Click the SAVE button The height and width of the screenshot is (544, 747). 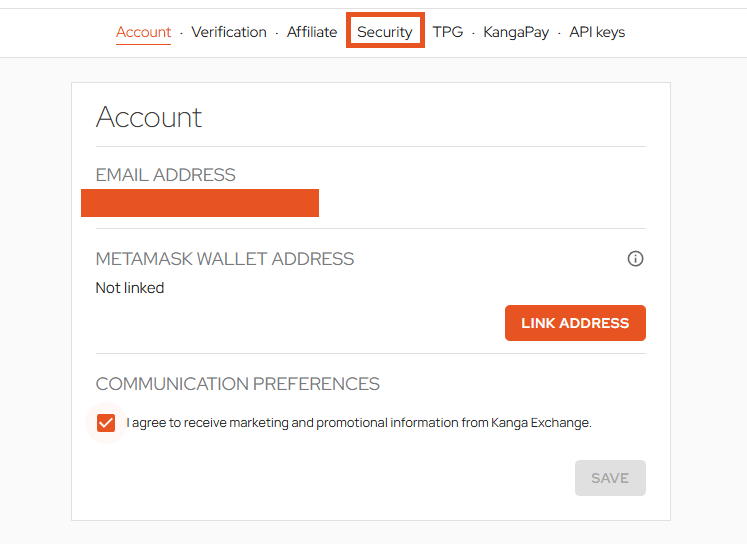[610, 478]
